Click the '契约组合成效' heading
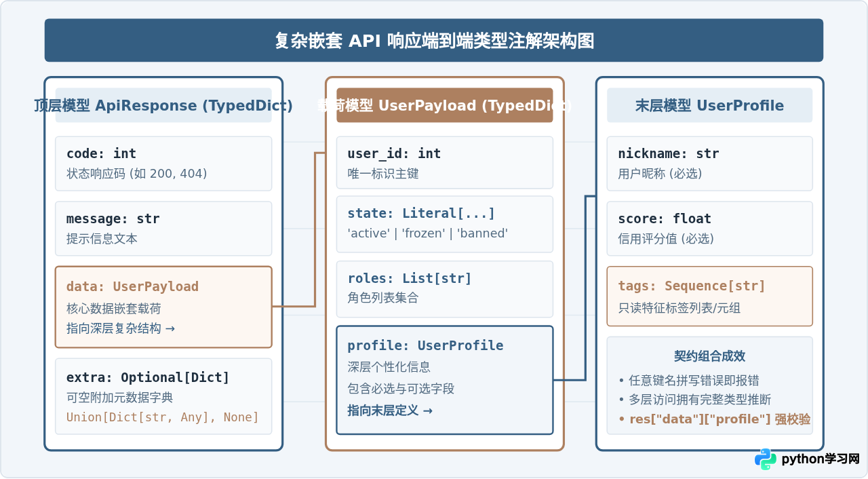 709,356
